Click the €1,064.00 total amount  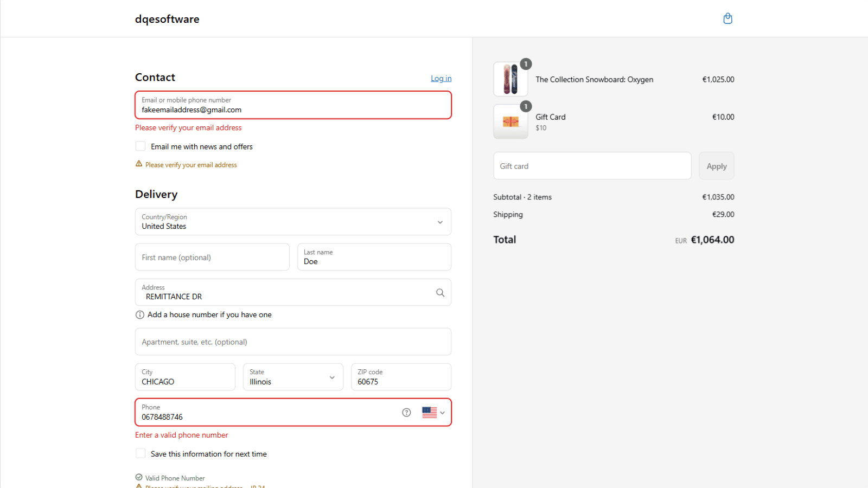point(712,240)
